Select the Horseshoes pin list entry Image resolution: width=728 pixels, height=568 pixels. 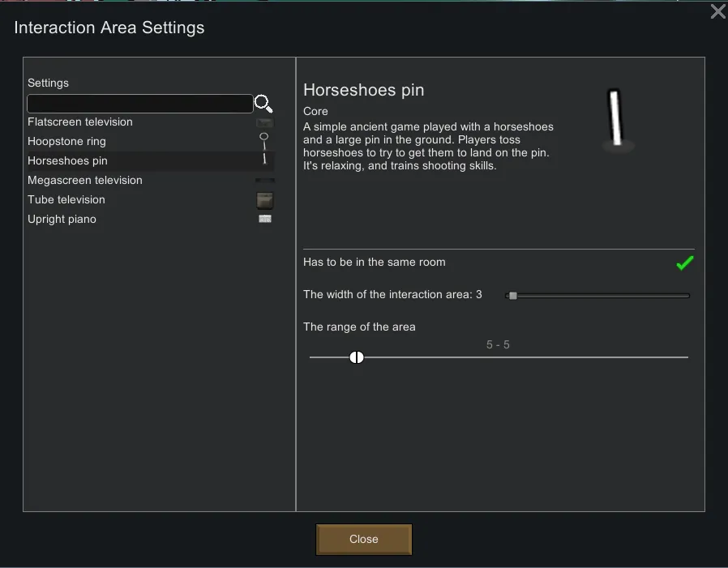tap(67, 161)
